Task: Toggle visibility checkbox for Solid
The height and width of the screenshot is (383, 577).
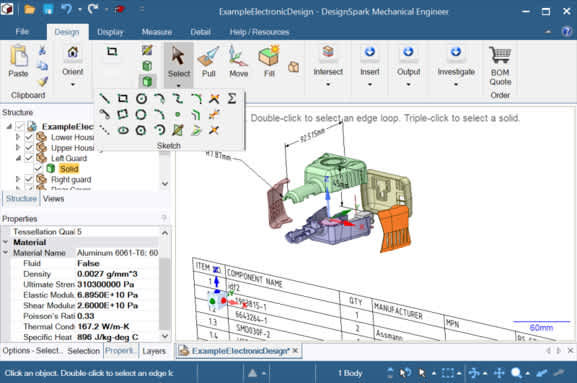Action: click(x=38, y=169)
